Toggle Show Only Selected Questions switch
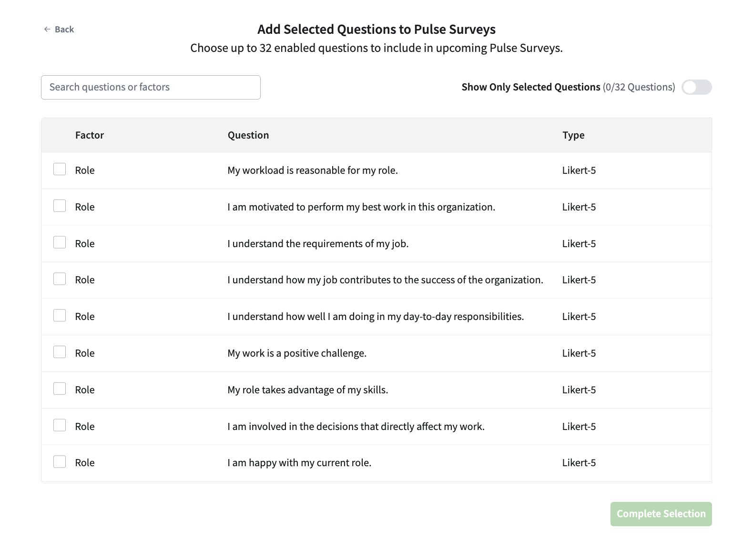 coord(696,87)
